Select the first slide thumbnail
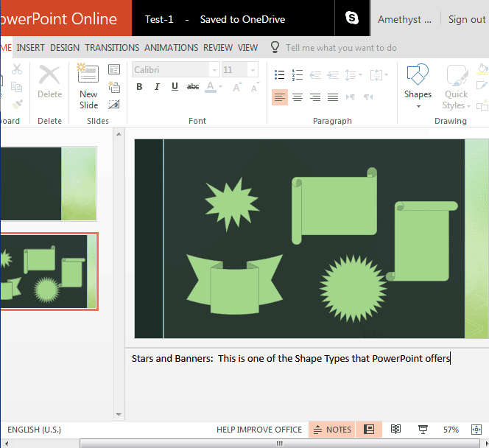 49,183
